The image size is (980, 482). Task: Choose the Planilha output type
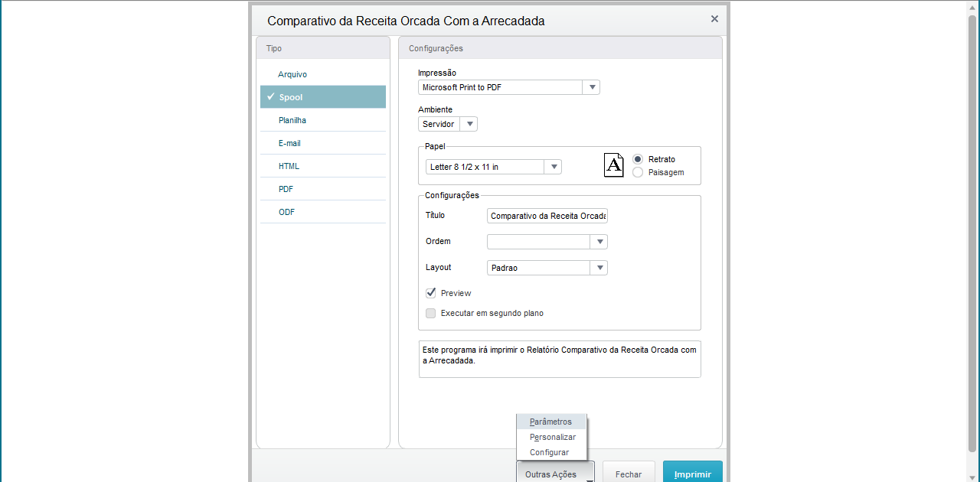point(292,120)
